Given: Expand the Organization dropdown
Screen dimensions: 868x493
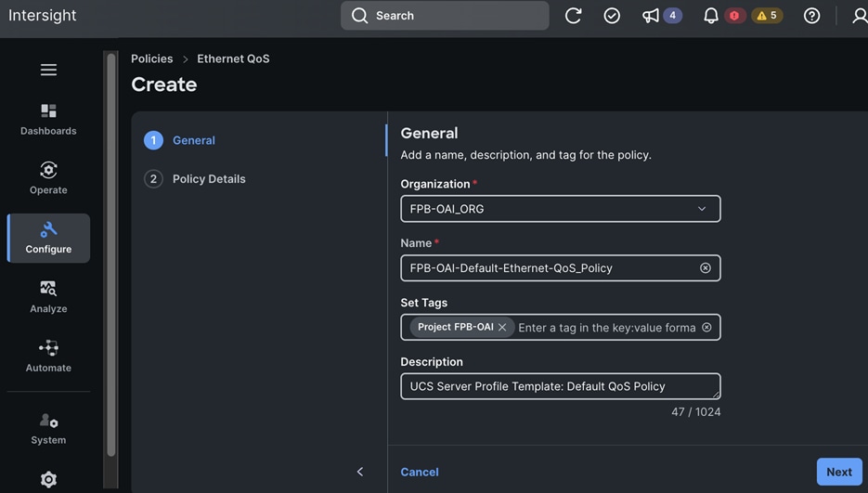Looking at the screenshot, I should pyautogui.click(x=560, y=209).
